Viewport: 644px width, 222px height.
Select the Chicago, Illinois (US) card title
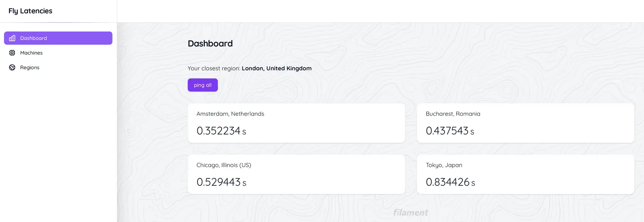pyautogui.click(x=224, y=165)
